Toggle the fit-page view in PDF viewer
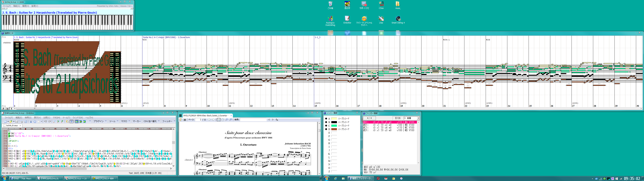 click(223, 120)
